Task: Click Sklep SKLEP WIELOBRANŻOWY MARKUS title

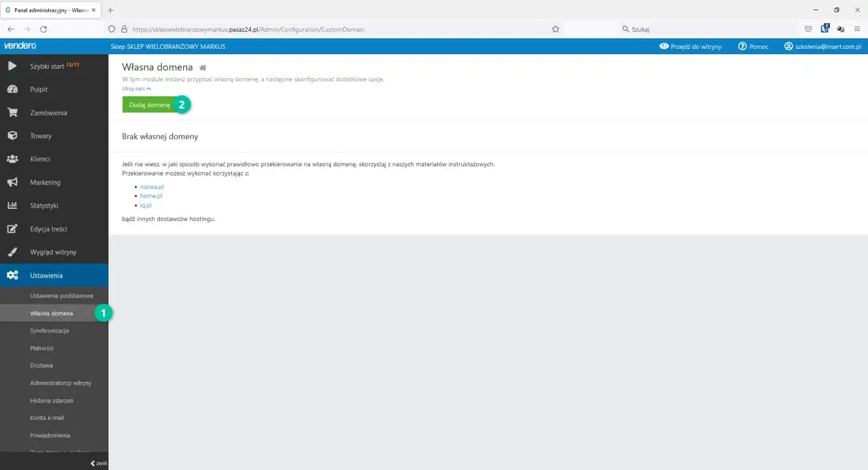Action: pyautogui.click(x=167, y=46)
